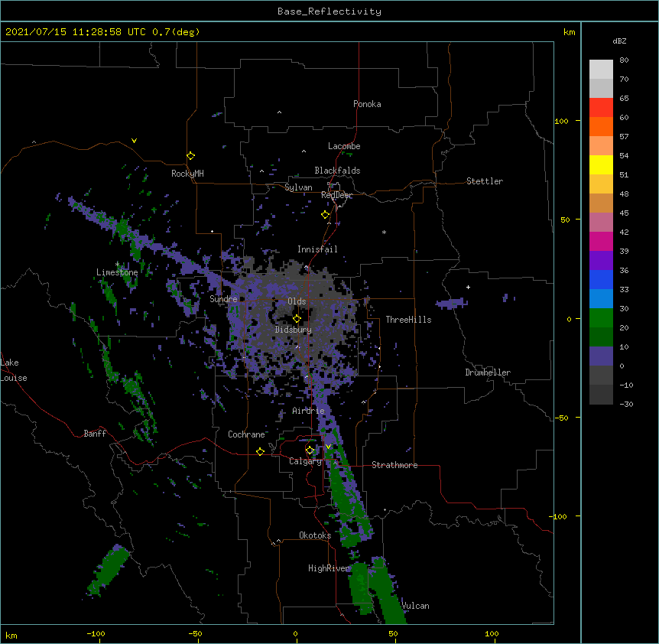Click the yellow radar site marker near Didsbury
The image size is (659, 644).
pos(297,318)
